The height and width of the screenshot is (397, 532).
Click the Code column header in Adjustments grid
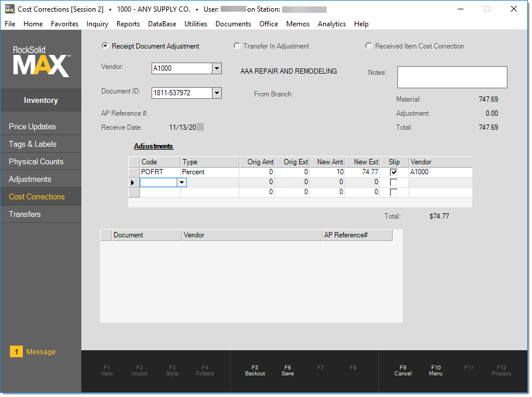[160, 162]
